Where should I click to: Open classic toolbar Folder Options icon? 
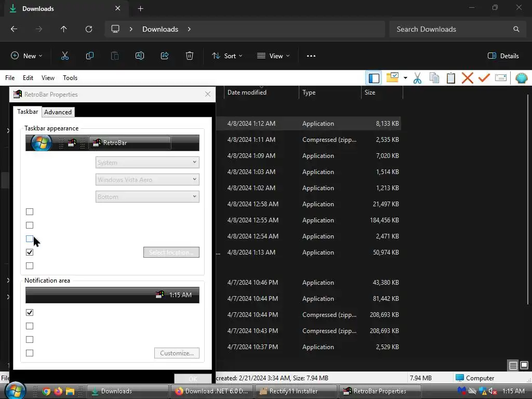392,78
